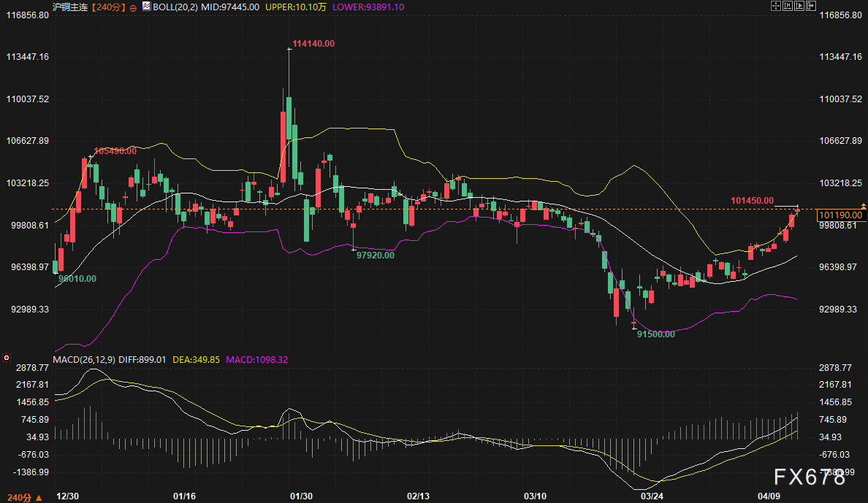
Task: Click the 91500.00 low price label
Action: click(x=655, y=334)
